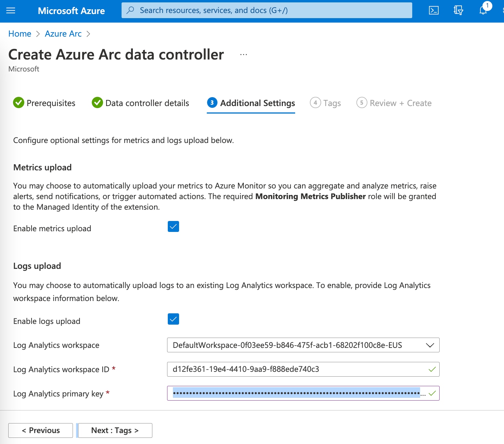The width and height of the screenshot is (504, 444).
Task: Open the notifications bell
Action: click(483, 11)
